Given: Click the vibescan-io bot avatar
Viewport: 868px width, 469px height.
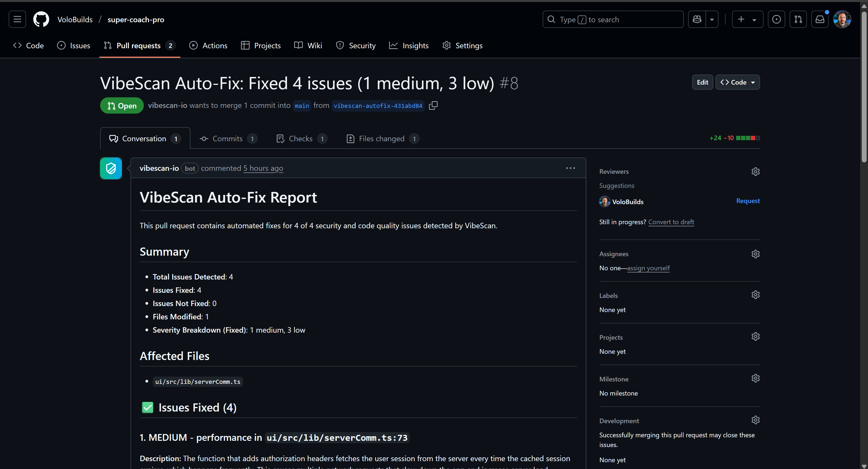Looking at the screenshot, I should pyautogui.click(x=111, y=168).
